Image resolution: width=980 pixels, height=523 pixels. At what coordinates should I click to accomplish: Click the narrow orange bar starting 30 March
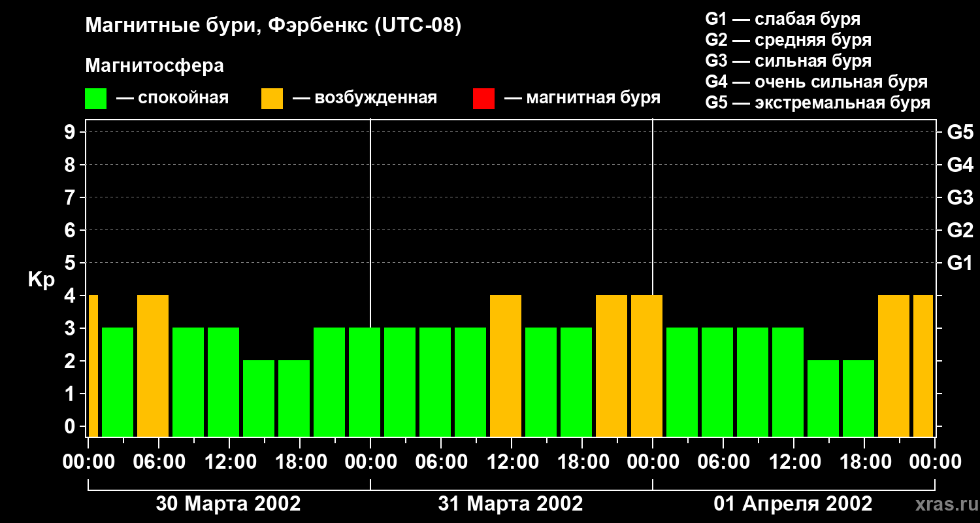(93, 365)
